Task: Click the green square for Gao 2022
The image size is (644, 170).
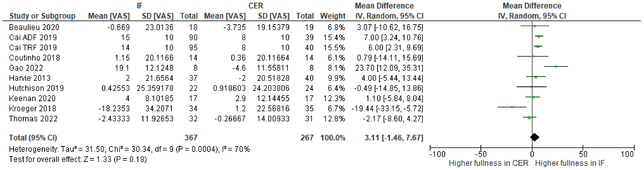Action: point(556,66)
